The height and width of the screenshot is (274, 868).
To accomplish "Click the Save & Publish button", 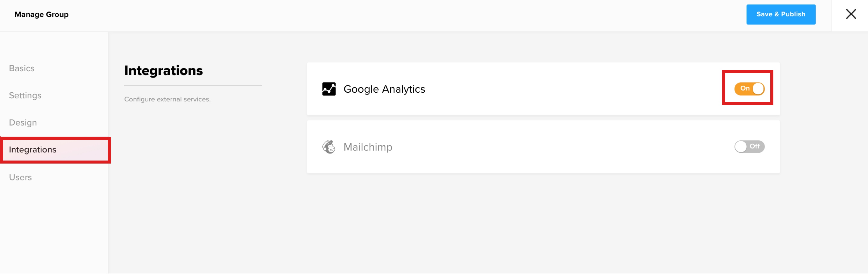I will click(x=781, y=14).
